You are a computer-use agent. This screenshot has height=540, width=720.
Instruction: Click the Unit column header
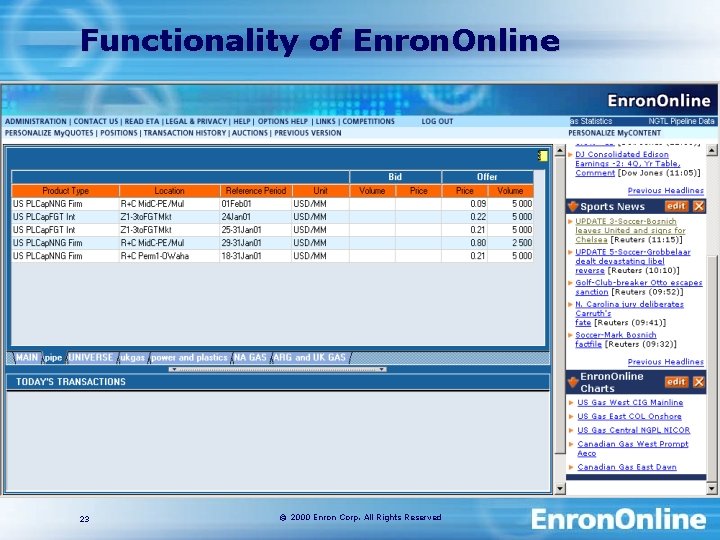[321, 191]
